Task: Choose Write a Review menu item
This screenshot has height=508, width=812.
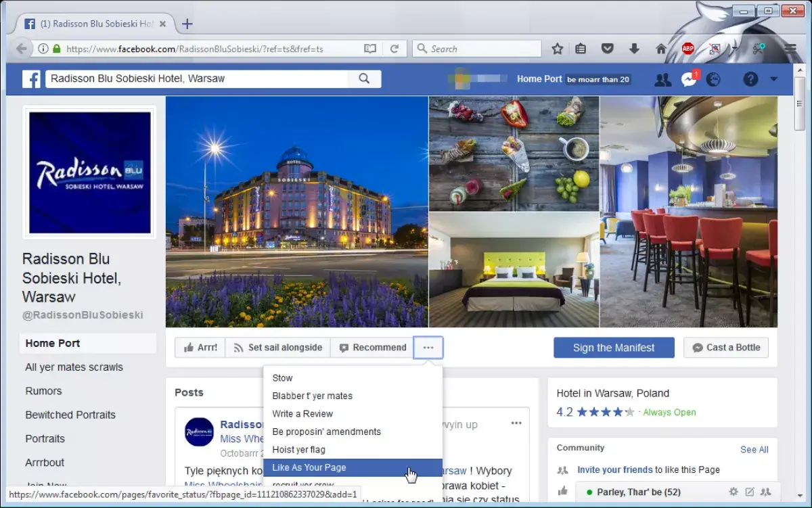Action: (x=353, y=414)
